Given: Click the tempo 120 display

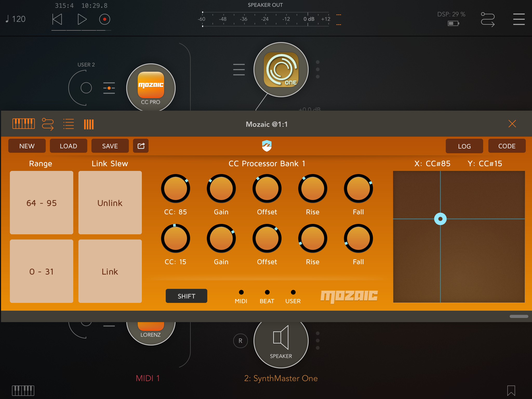Looking at the screenshot, I should coord(16,19).
